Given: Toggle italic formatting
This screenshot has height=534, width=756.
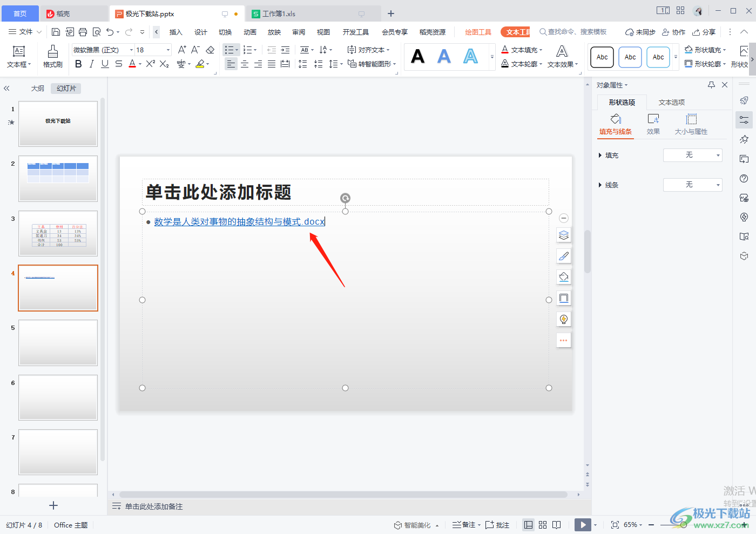Looking at the screenshot, I should point(92,64).
